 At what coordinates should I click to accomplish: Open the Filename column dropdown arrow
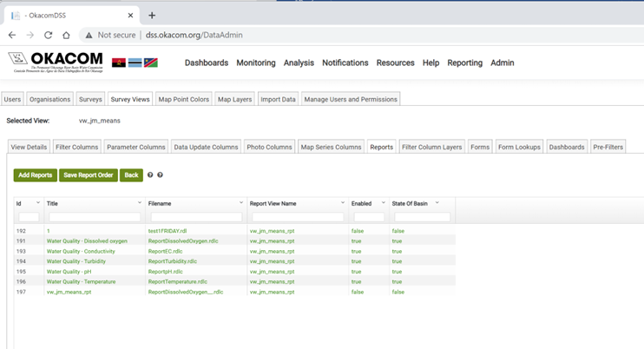click(x=241, y=203)
